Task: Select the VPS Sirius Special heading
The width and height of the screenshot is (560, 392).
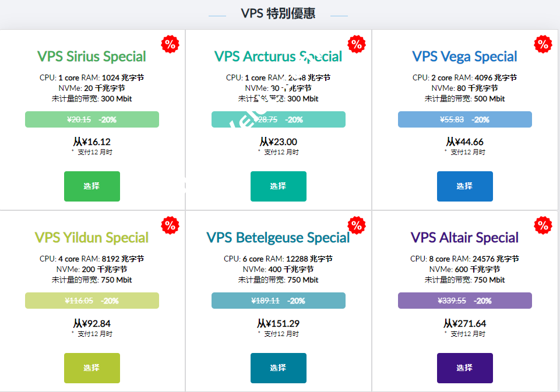Action: (x=91, y=56)
